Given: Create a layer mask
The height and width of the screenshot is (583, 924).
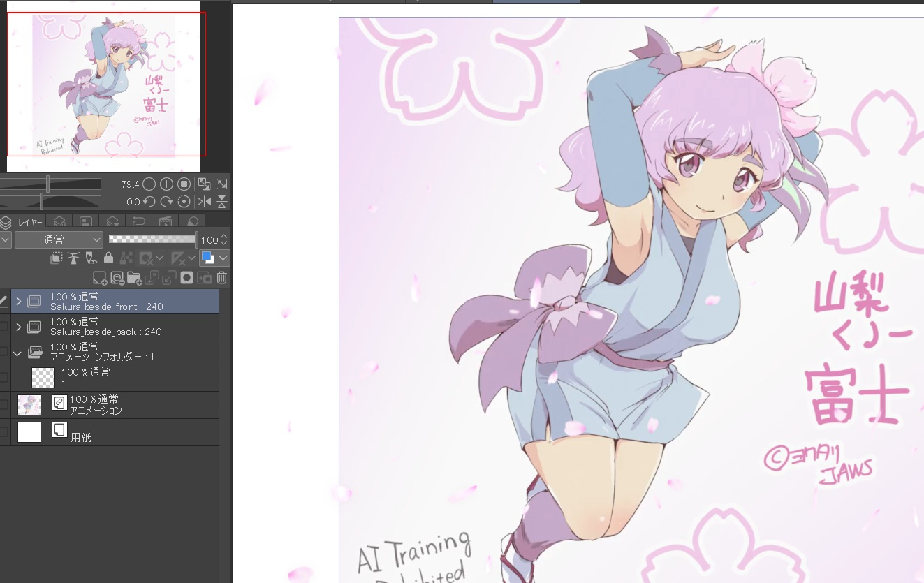Looking at the screenshot, I should pyautogui.click(x=186, y=278).
